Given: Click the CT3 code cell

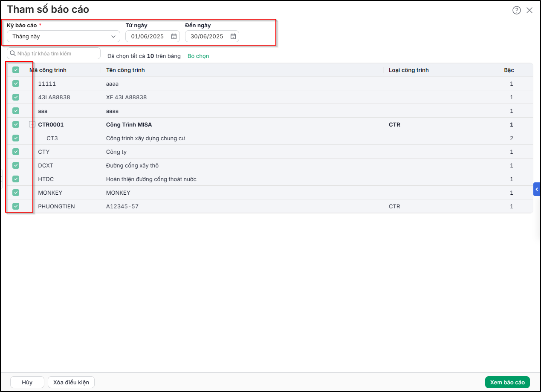Looking at the screenshot, I should pos(52,138).
